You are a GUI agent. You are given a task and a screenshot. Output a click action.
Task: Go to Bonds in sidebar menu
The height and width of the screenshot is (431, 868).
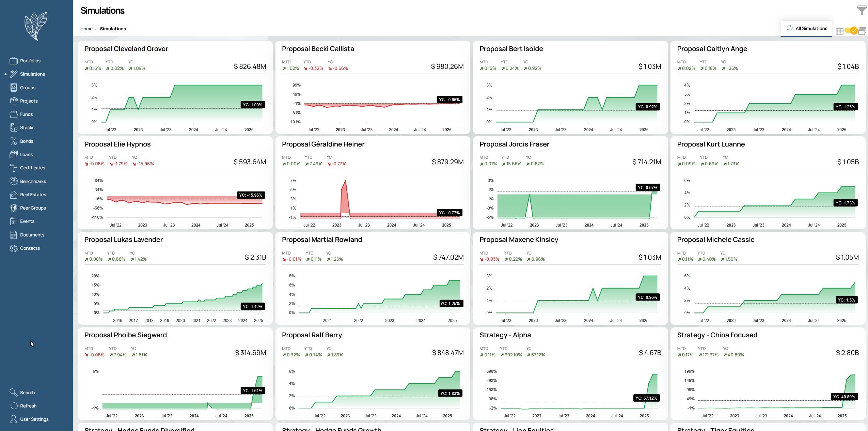click(27, 141)
